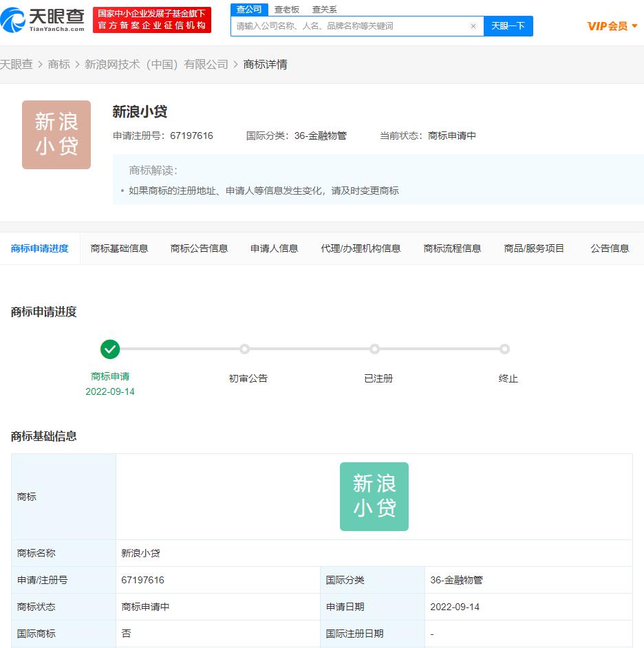
Task: Click the TianYanCha logo
Action: [x=43, y=20]
